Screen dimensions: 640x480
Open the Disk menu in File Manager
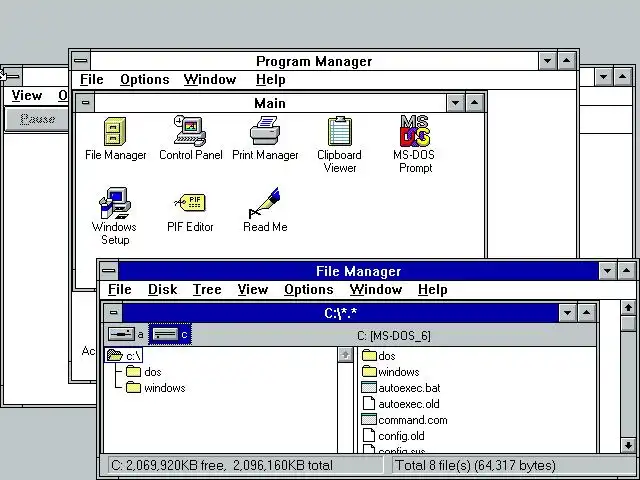[x=162, y=289]
